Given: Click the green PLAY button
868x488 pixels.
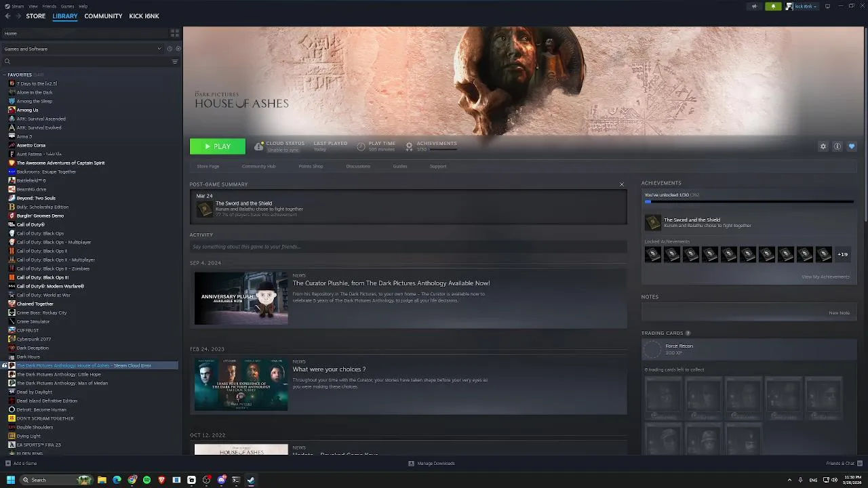Looking at the screenshot, I should coord(218,146).
